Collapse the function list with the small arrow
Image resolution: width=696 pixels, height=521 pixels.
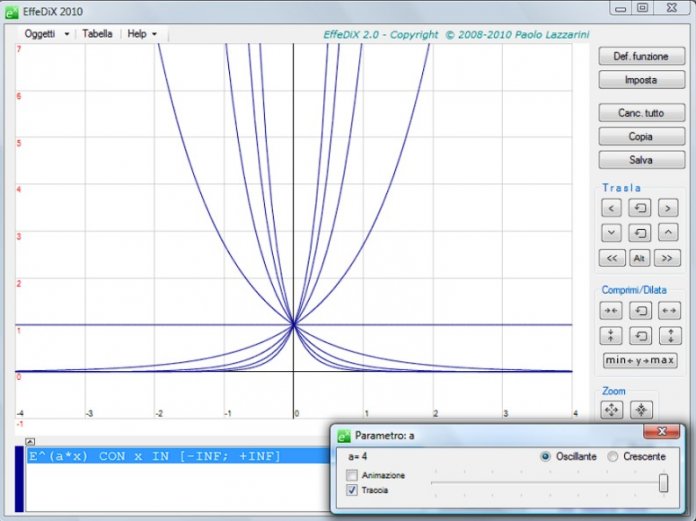(30, 440)
